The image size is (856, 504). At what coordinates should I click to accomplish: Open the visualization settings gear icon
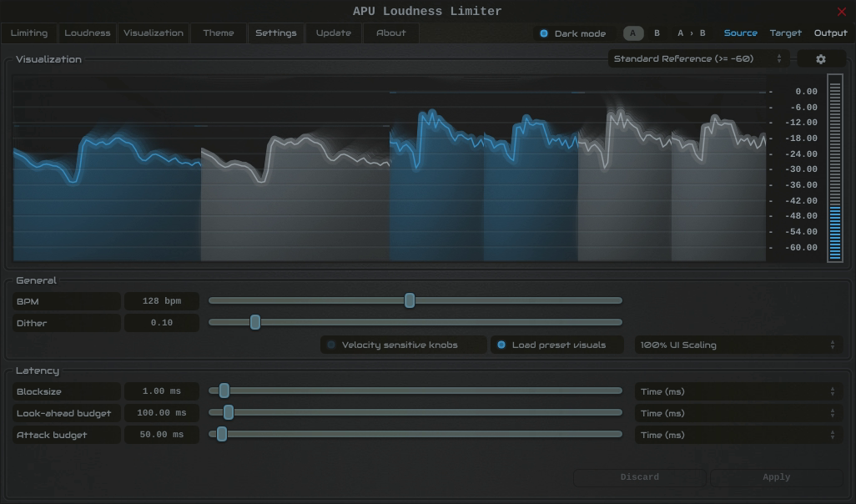coord(821,59)
